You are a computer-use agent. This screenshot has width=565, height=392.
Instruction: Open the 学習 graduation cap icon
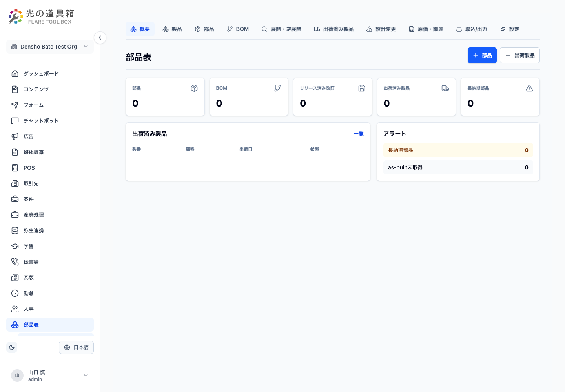click(x=15, y=246)
